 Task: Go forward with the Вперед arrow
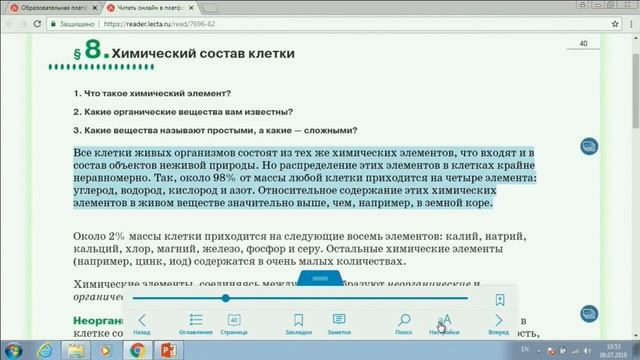click(498, 324)
